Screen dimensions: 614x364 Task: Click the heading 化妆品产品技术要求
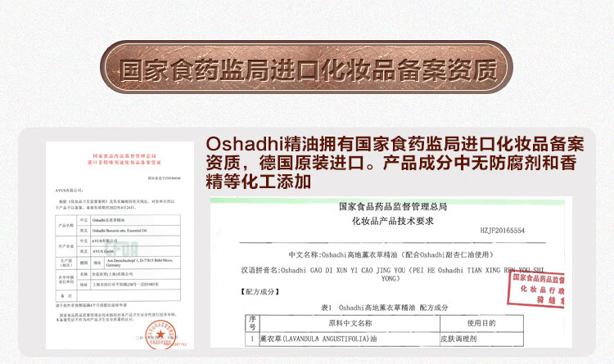393,221
